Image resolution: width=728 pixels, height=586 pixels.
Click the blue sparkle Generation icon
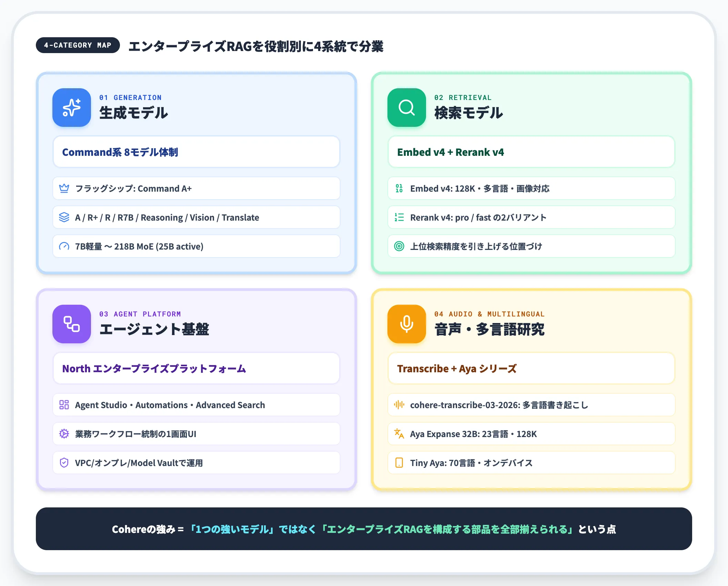(72, 108)
